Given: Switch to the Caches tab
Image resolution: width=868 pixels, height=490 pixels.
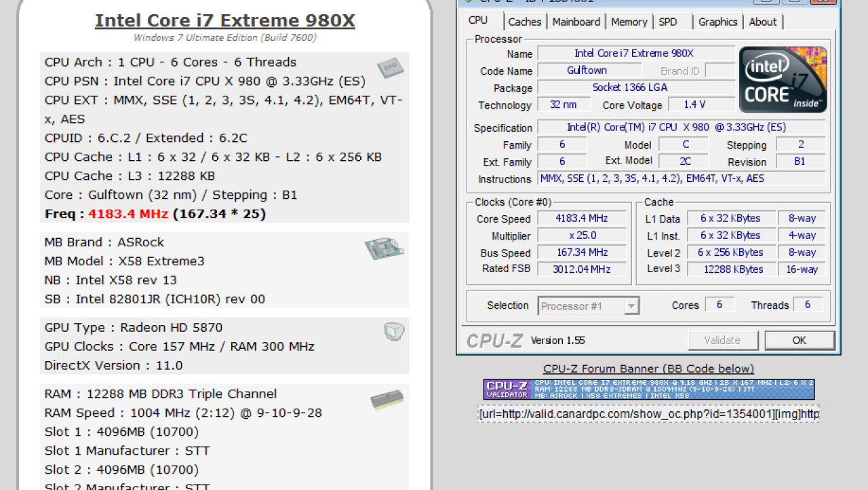Looking at the screenshot, I should click(x=525, y=22).
